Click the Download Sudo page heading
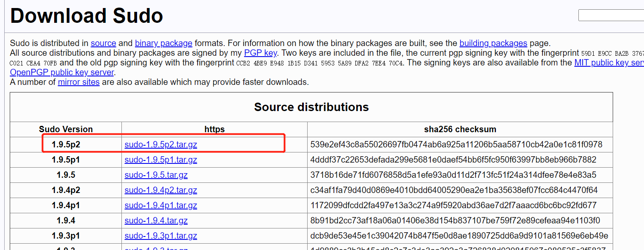This screenshot has height=250, width=644. pos(86,16)
